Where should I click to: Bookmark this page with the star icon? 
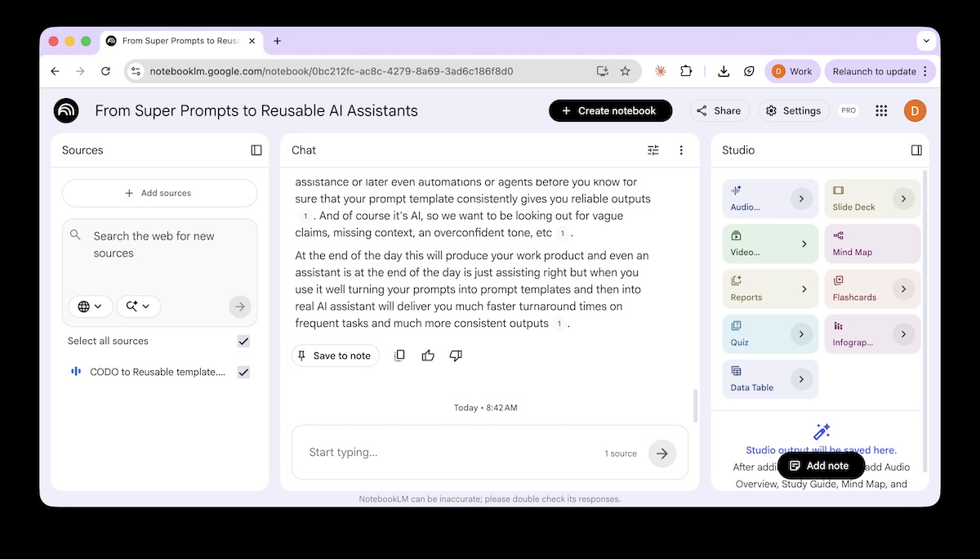click(x=626, y=71)
